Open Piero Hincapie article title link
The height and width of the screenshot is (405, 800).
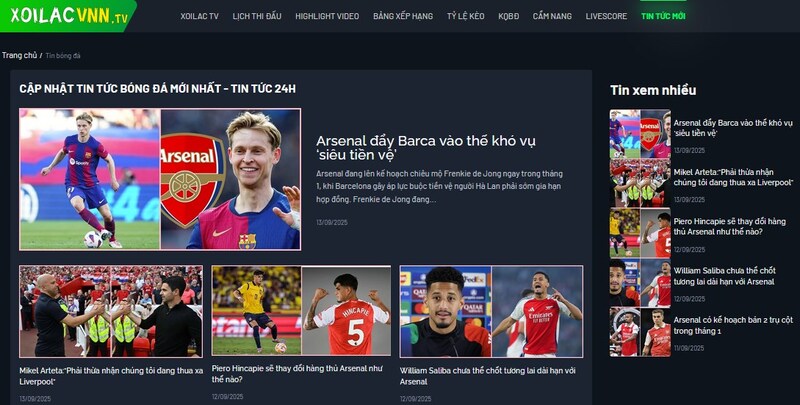(297, 374)
